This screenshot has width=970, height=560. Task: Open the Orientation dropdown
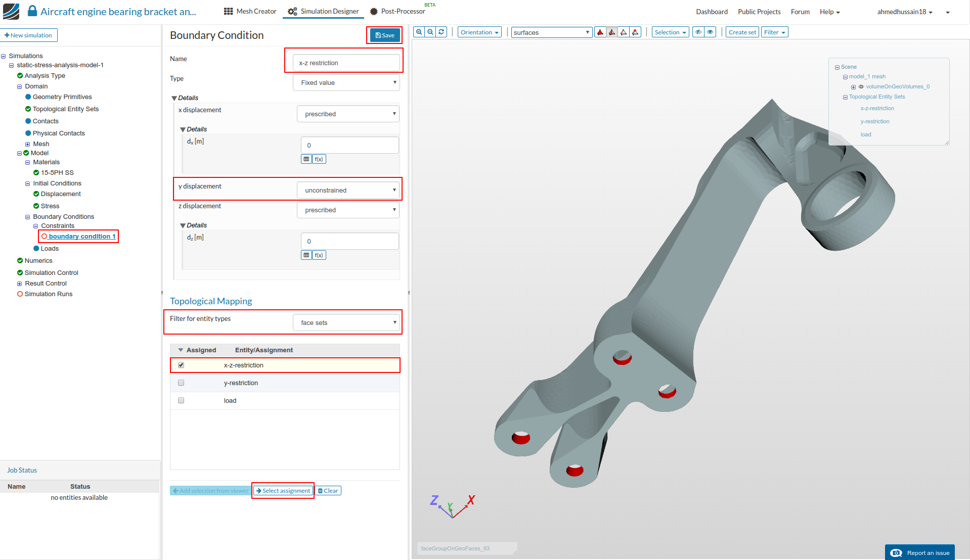[x=479, y=32]
